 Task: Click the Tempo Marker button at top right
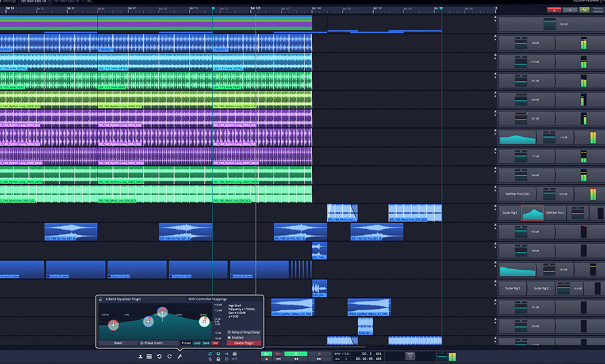tap(598, 10)
